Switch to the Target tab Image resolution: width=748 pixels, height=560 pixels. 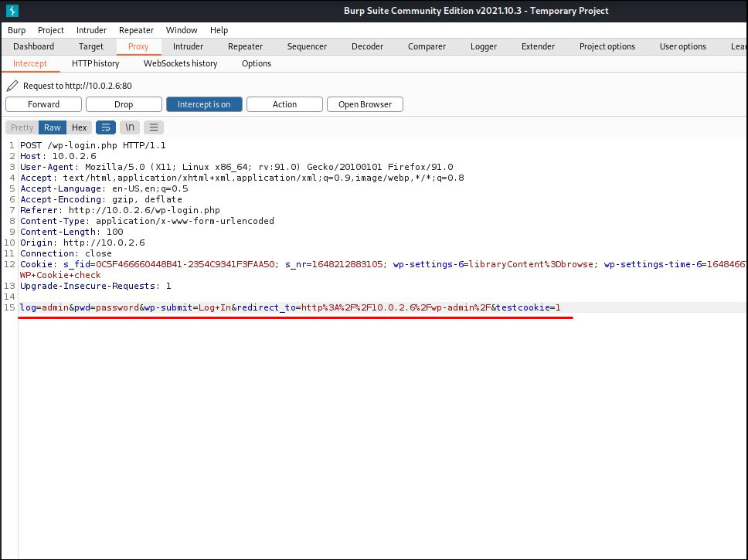pyautogui.click(x=91, y=47)
